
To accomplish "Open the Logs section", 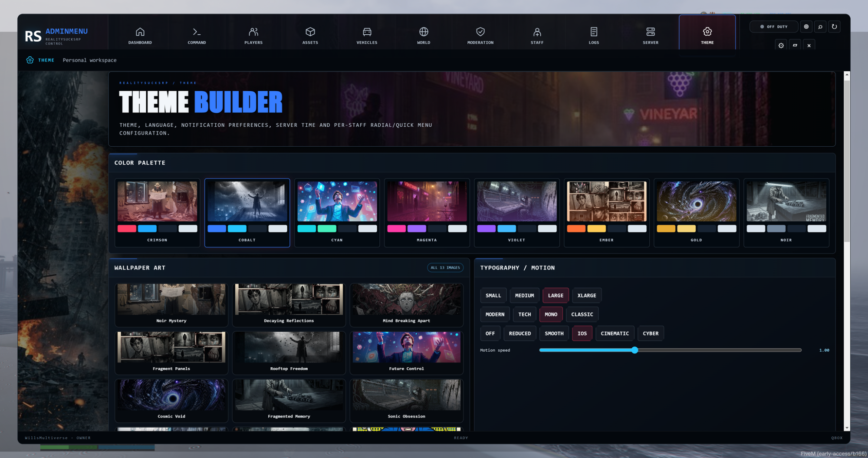I will click(x=594, y=36).
